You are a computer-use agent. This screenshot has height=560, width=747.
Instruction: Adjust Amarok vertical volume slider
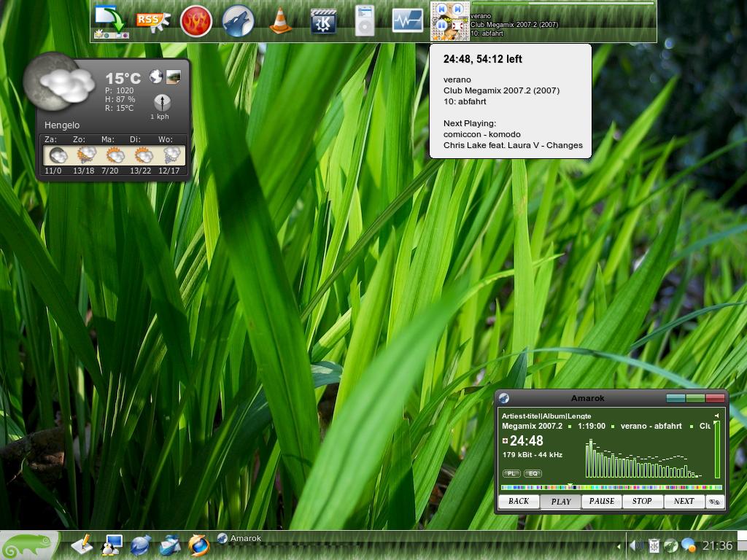717,449
